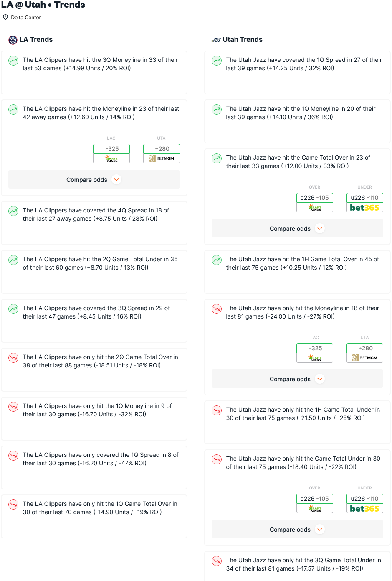Viewport: 392px width, 581px height.
Task: Click red downtrend icon for Jazz 1H Game Total Under
Action: (217, 410)
